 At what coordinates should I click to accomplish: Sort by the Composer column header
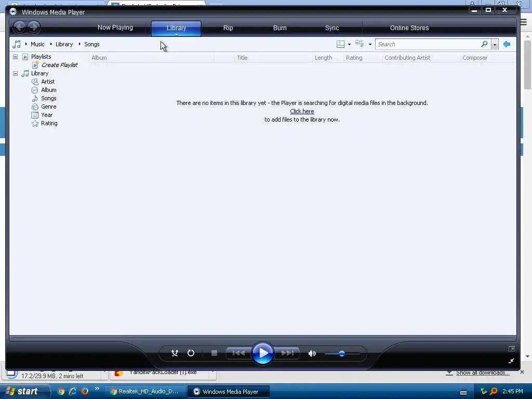click(488, 58)
